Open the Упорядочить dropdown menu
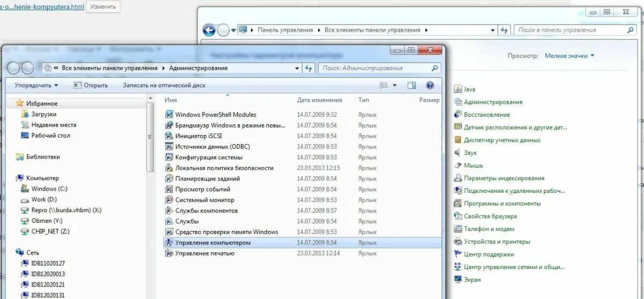This screenshot has height=299, width=644. pos(36,85)
